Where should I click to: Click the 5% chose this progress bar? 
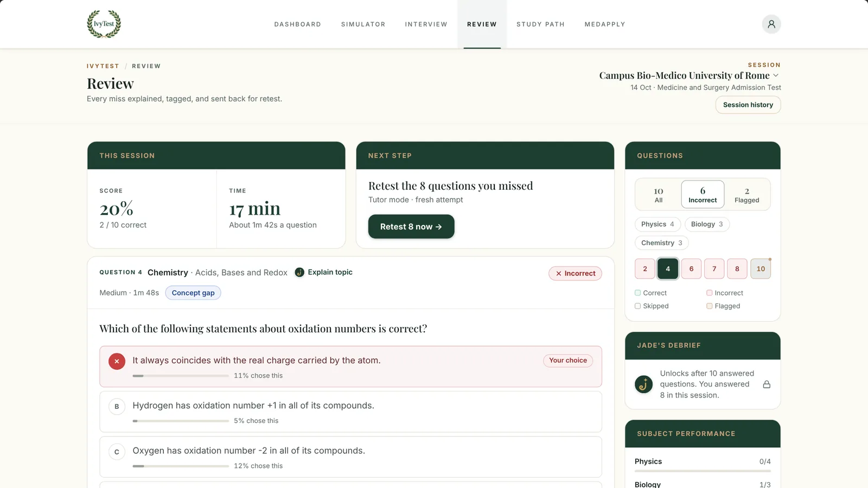pyautogui.click(x=181, y=421)
